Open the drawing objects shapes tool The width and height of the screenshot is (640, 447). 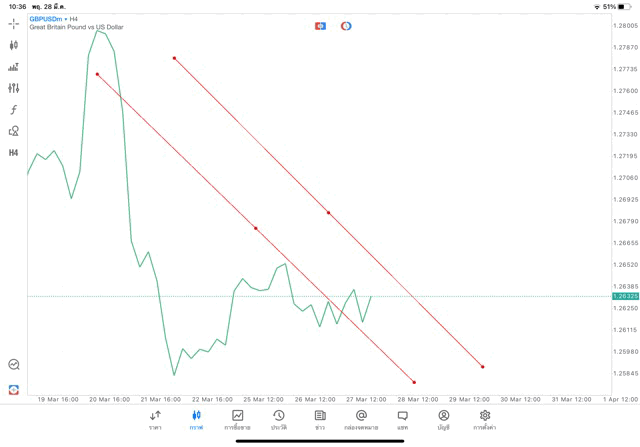coord(13,131)
